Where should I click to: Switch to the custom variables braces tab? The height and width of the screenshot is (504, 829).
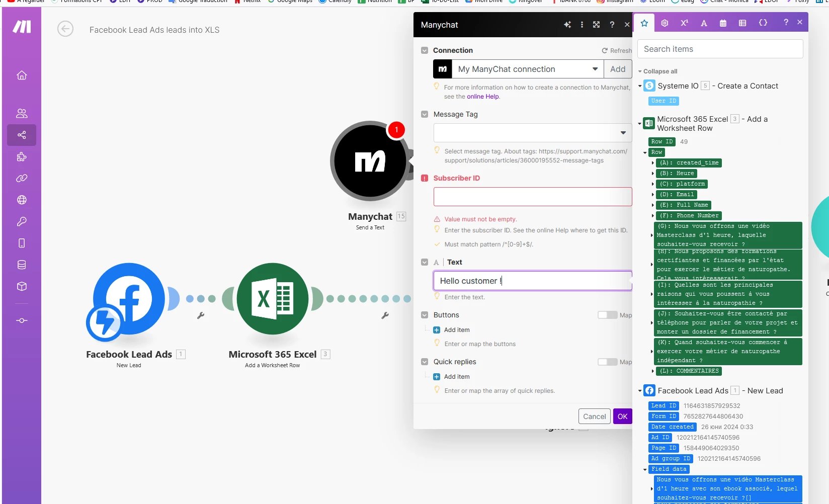[763, 23]
